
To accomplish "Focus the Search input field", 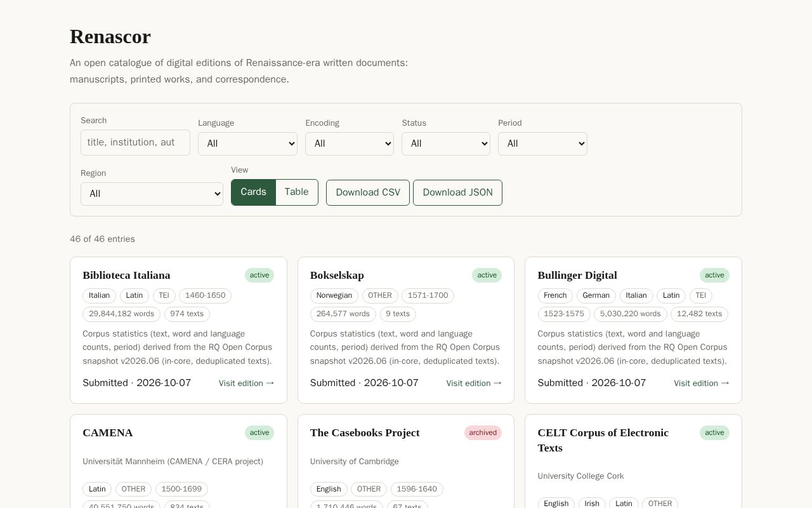I will (135, 142).
